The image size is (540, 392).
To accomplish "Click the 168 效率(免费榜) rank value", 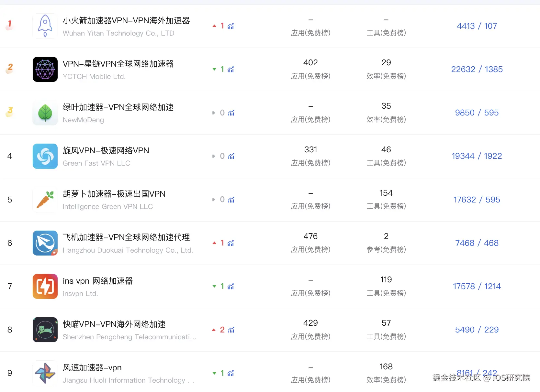I will click(386, 366).
